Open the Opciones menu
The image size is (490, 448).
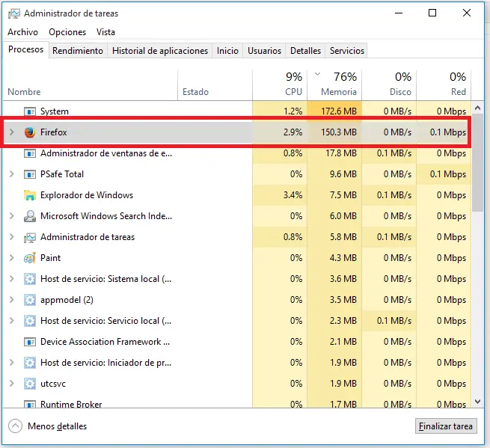(67, 32)
